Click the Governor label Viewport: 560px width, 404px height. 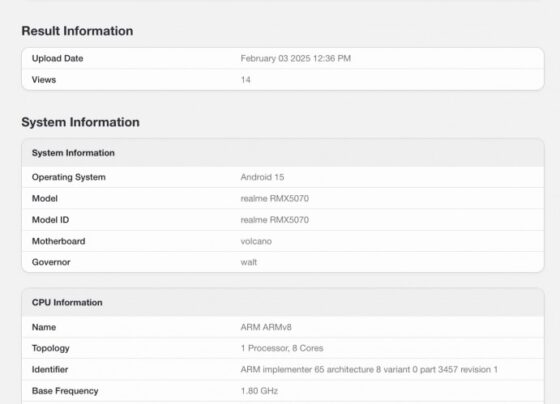[x=51, y=262]
